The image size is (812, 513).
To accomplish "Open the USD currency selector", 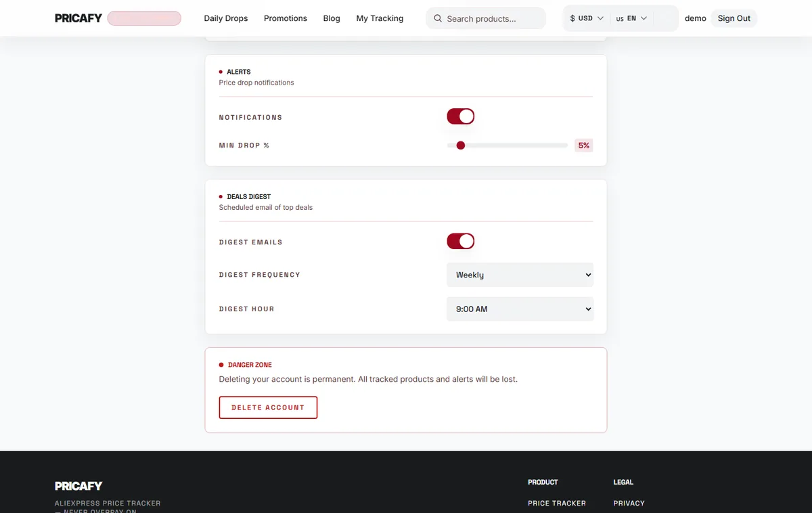I will pyautogui.click(x=587, y=18).
